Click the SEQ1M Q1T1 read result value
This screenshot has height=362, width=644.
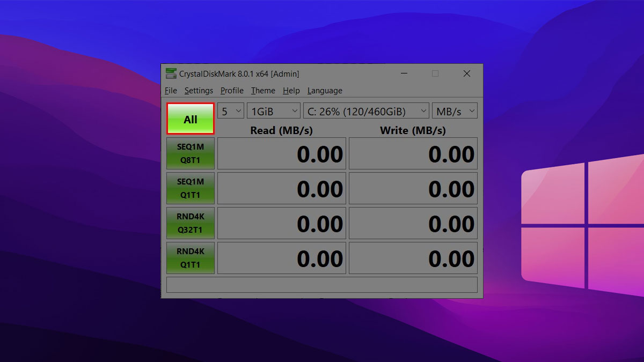pos(282,188)
